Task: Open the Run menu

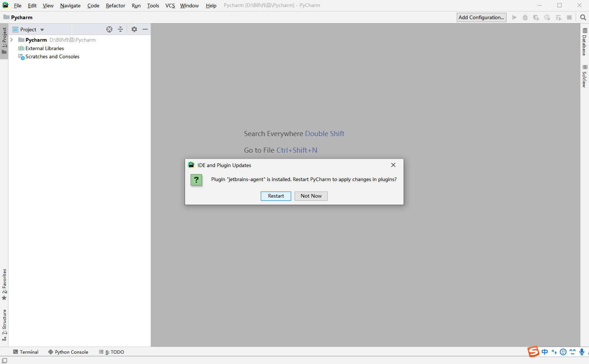Action: [136, 6]
